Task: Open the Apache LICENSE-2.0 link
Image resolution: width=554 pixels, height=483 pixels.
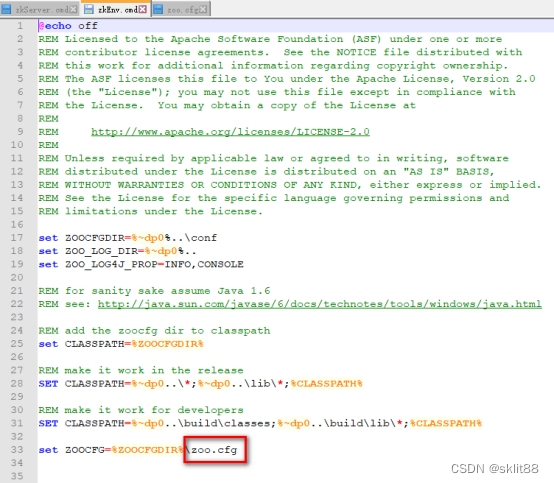Action: [x=230, y=132]
